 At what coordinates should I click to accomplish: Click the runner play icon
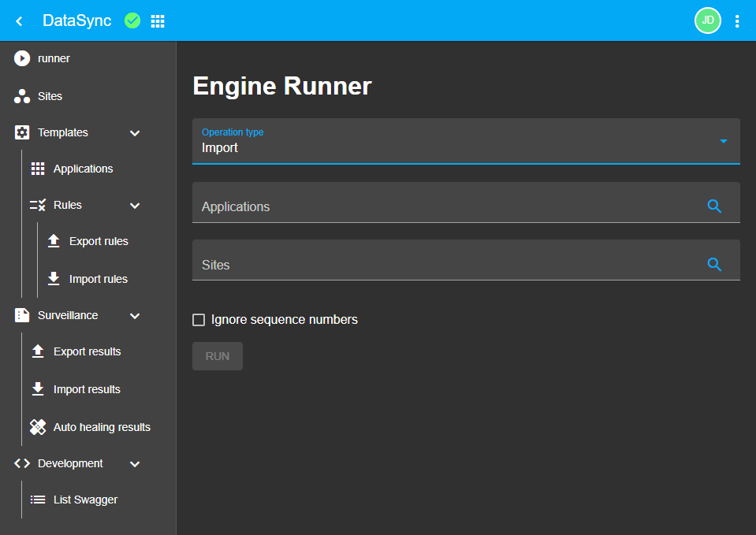tap(22, 58)
